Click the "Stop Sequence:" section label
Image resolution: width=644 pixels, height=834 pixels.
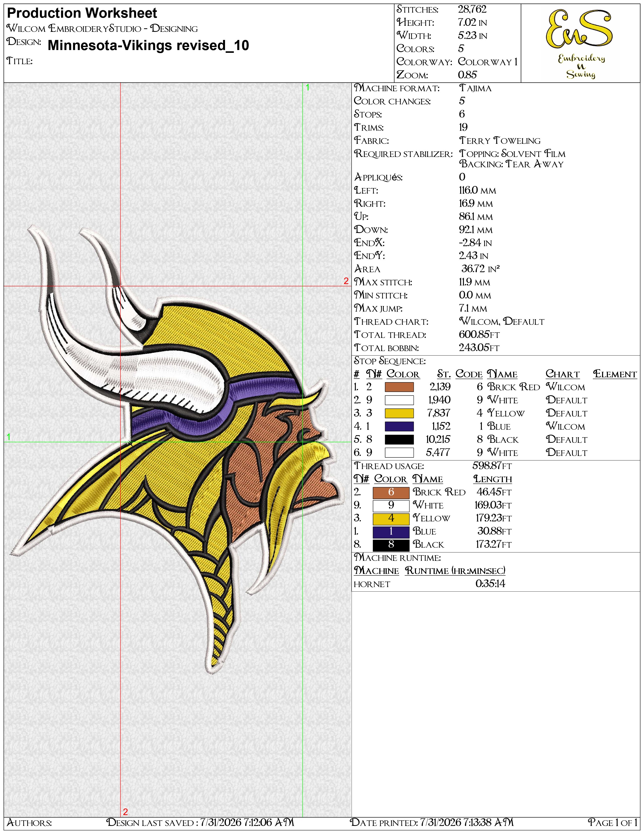pyautogui.click(x=390, y=361)
